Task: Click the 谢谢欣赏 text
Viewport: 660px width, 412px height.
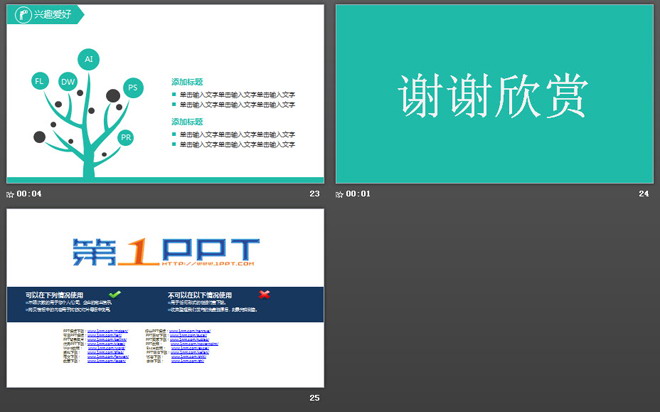Action: click(x=493, y=96)
